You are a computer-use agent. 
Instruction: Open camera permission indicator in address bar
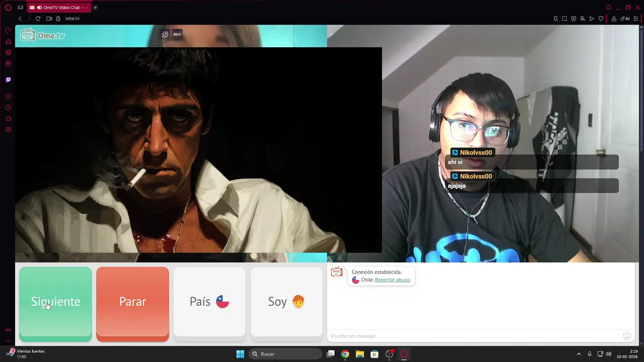click(x=49, y=19)
